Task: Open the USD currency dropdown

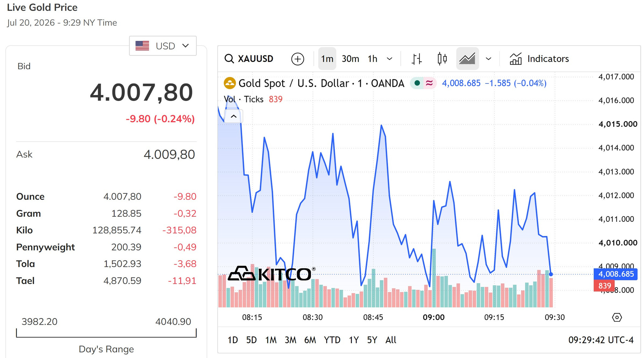Action: click(x=163, y=46)
